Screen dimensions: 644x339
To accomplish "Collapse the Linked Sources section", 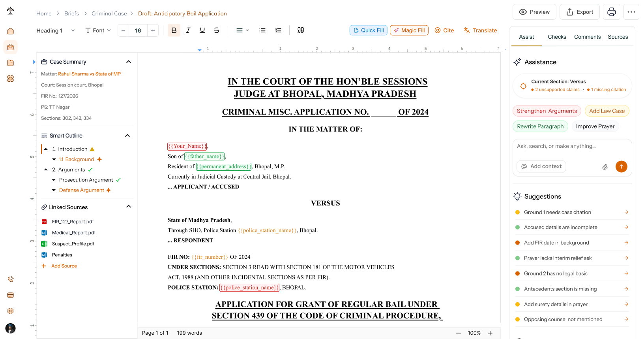I will [129, 207].
